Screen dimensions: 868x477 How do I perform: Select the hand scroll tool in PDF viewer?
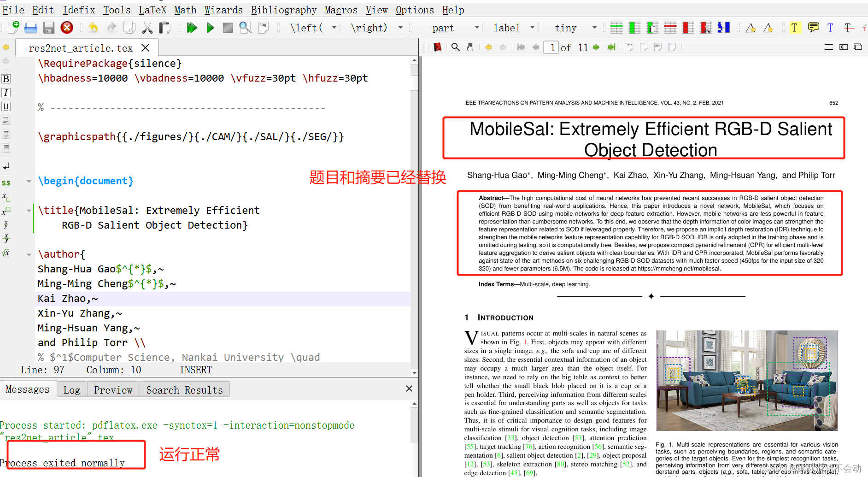[470, 47]
